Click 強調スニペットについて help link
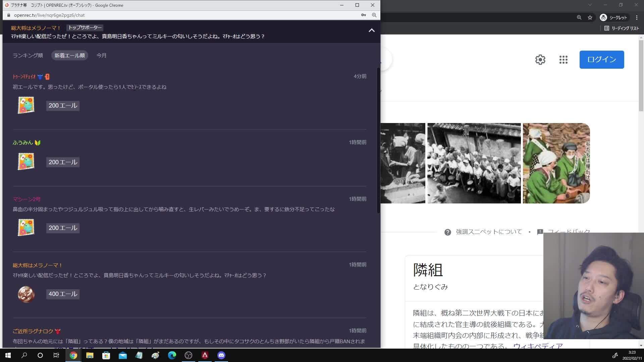The height and width of the screenshot is (362, 644). (x=489, y=232)
